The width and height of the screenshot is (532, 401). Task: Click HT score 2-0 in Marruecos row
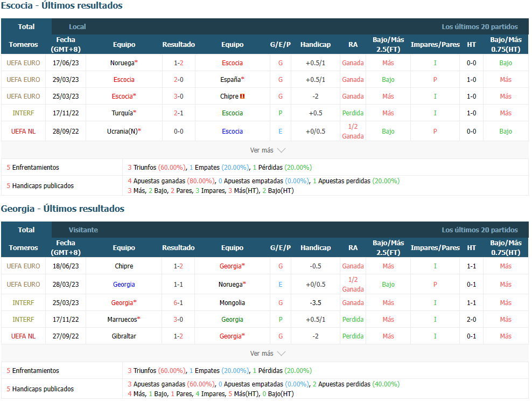click(471, 320)
